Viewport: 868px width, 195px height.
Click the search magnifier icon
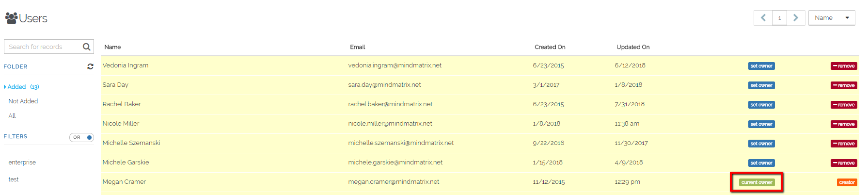[87, 47]
